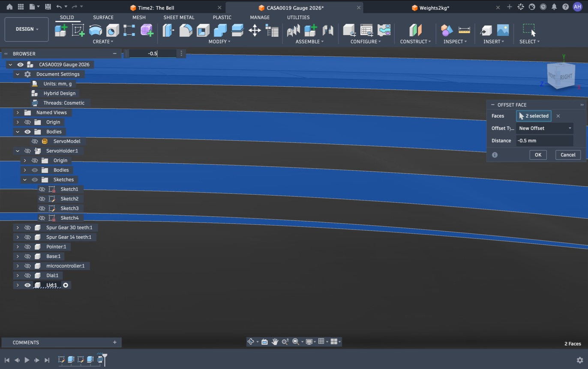Collapse the Document Settings node
The height and width of the screenshot is (369, 588).
(18, 74)
